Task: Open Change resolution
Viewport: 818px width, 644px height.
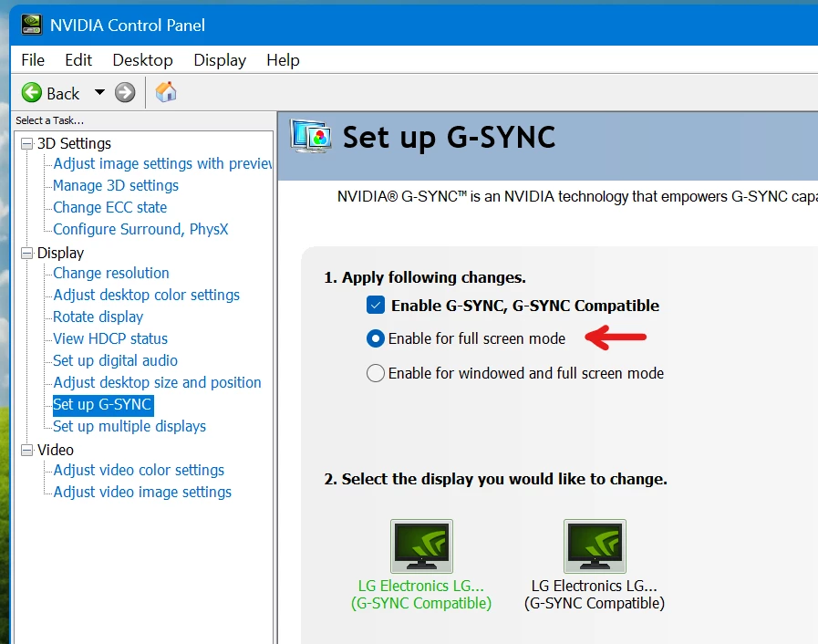Action: (111, 273)
